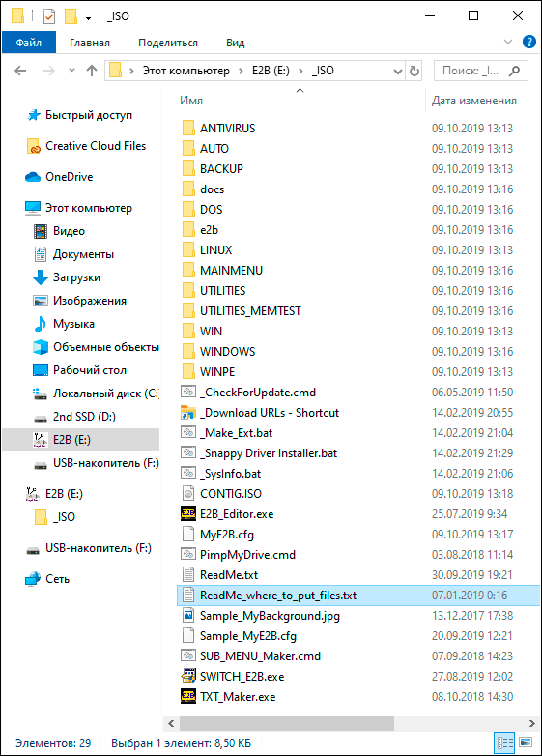The height and width of the screenshot is (756, 542).
Task: Expand the ribbon with the chevron
Action: (508, 42)
